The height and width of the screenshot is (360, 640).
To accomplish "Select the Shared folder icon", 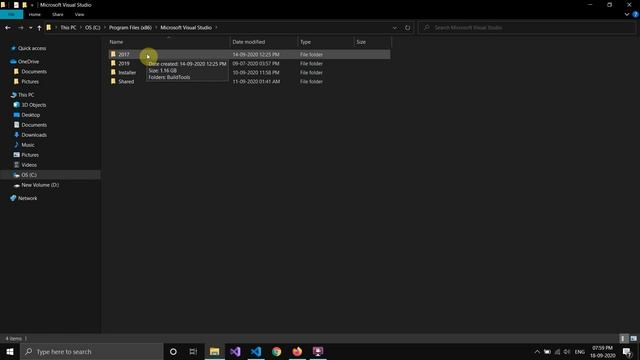I will pyautogui.click(x=113, y=81).
